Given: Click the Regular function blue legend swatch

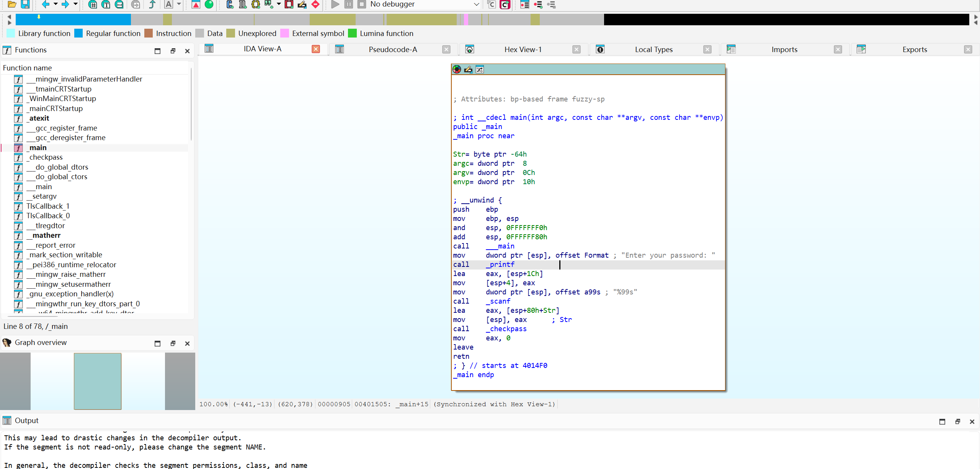Looking at the screenshot, I should click(x=78, y=33).
